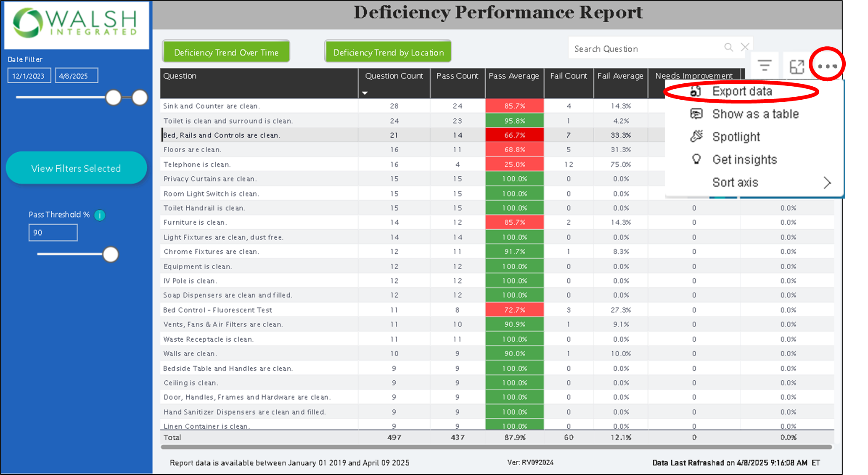
Task: Click the horizontal scrollbar below the table
Action: (x=496, y=447)
